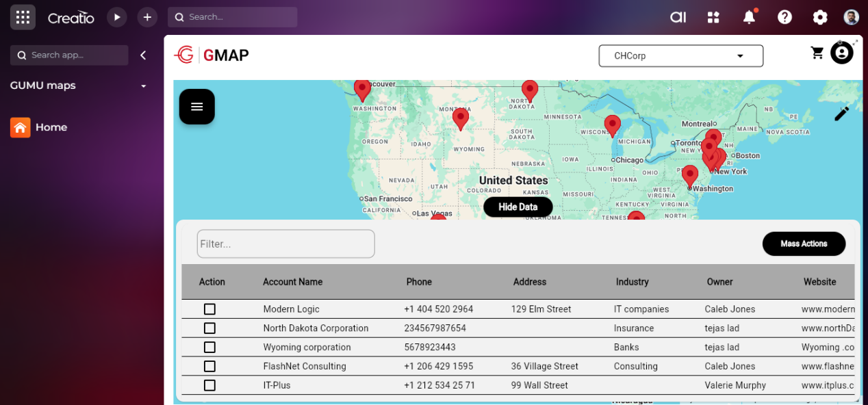Click phone number 5678923443
Screen dimensions: 868x405
pyautogui.click(x=430, y=348)
